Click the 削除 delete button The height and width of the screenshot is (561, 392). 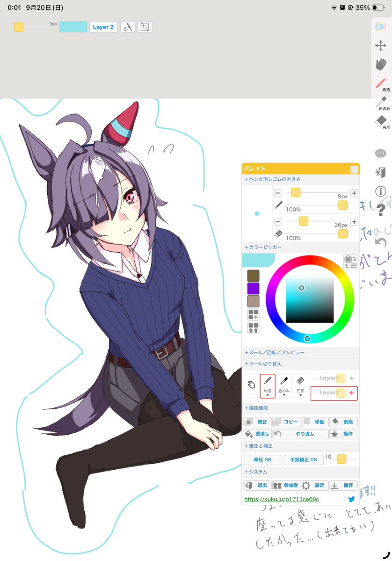[x=343, y=422]
